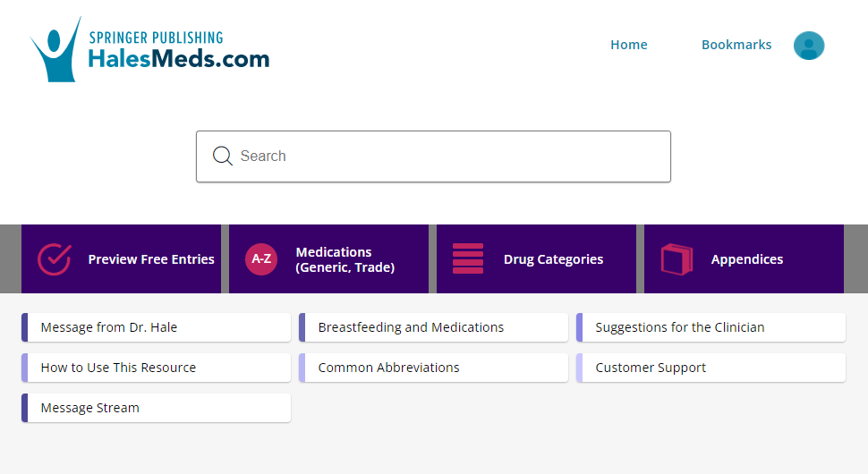The height and width of the screenshot is (474, 868).
Task: Click the stacked bars Drug Categories icon
Action: pyautogui.click(x=468, y=258)
